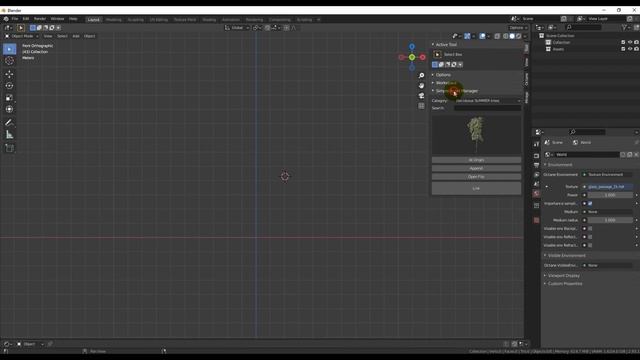Open the Options button in viewport header
640x360 pixels.
pyautogui.click(x=518, y=28)
